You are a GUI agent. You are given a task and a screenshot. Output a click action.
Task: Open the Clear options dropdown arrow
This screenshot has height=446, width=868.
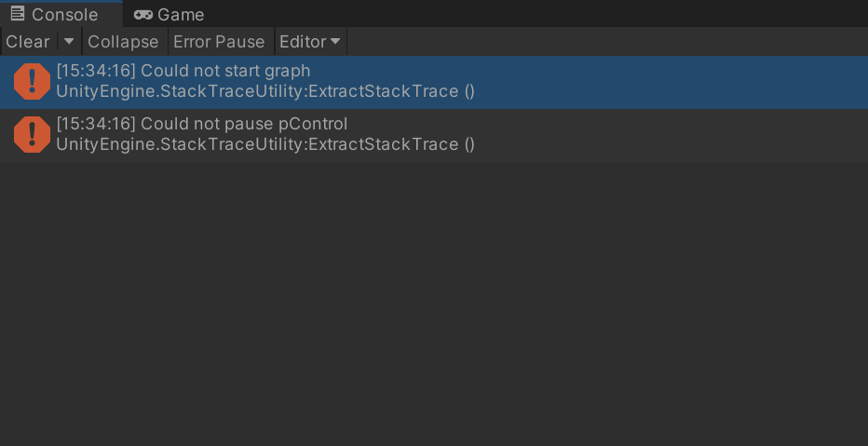(69, 42)
